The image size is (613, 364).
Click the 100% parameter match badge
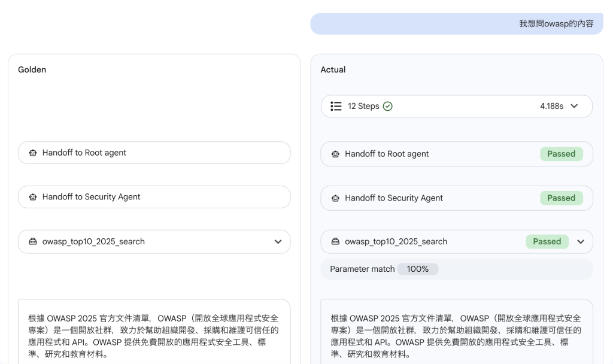tap(417, 269)
